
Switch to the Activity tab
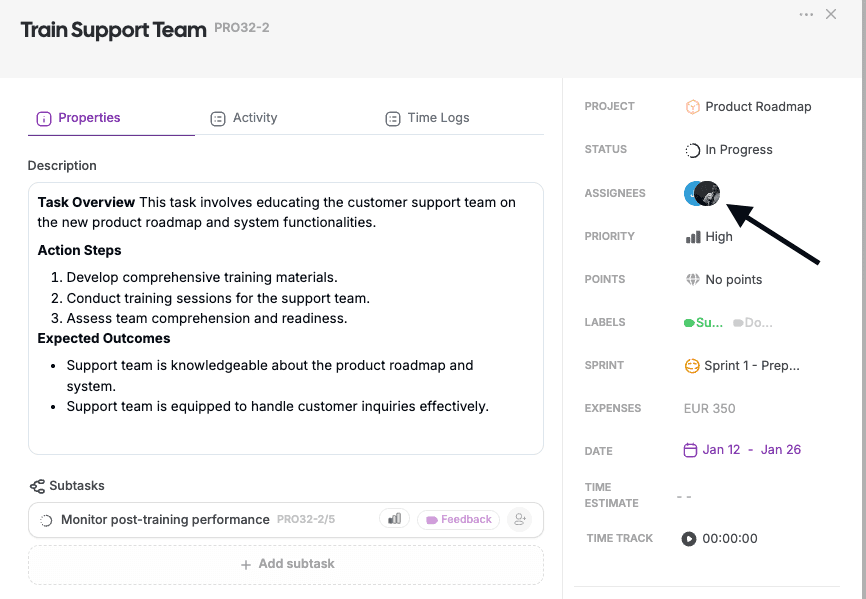[x=243, y=117]
